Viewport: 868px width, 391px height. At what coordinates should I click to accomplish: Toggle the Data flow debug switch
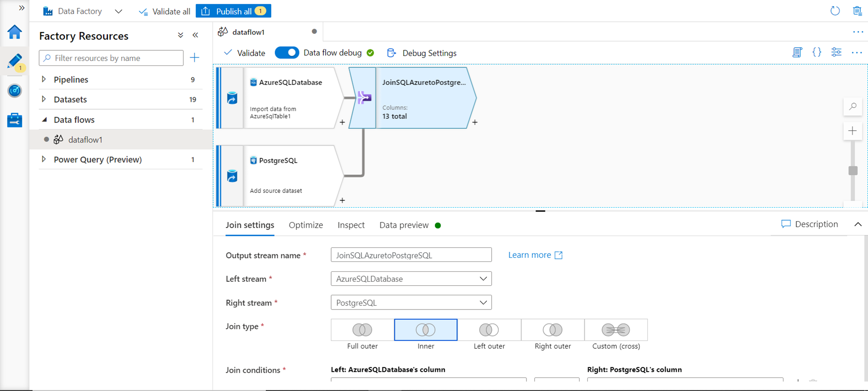287,53
